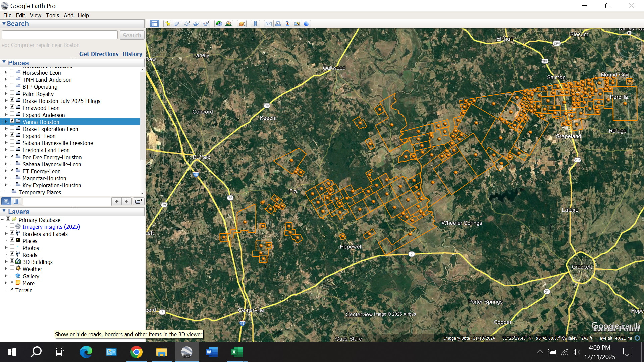Click the Print toolbar icon
Image resolution: width=644 pixels, height=362 pixels.
[x=278, y=24]
